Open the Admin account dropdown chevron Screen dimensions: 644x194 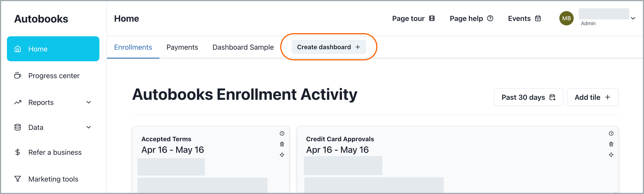click(633, 18)
